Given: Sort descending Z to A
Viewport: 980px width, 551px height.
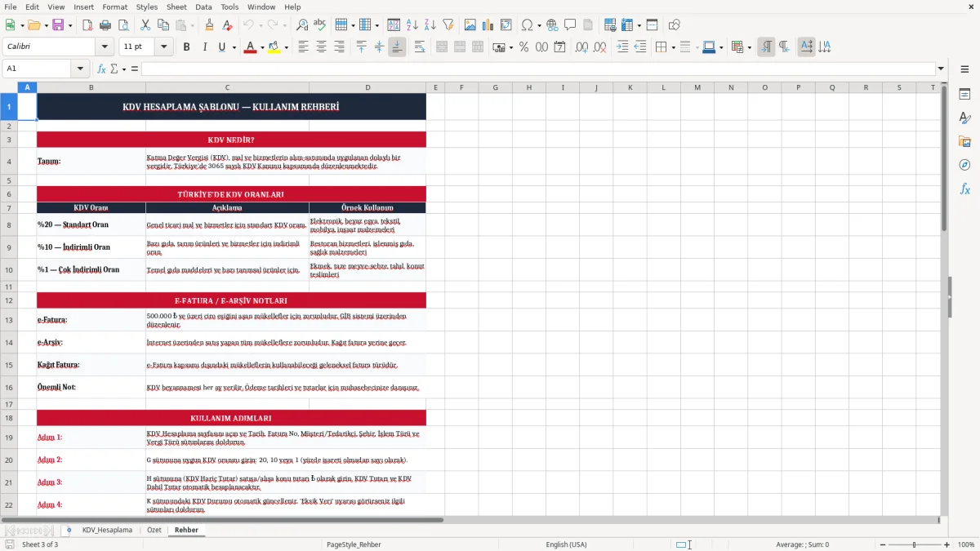Looking at the screenshot, I should (430, 25).
